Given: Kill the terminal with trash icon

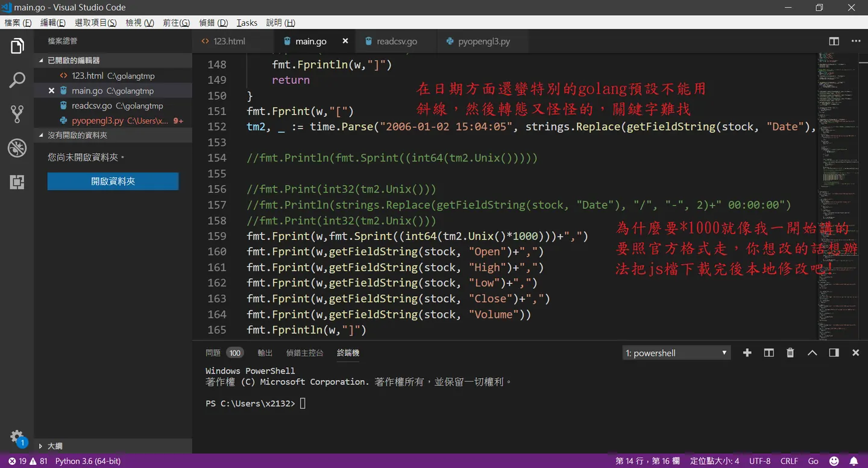Looking at the screenshot, I should tap(790, 353).
